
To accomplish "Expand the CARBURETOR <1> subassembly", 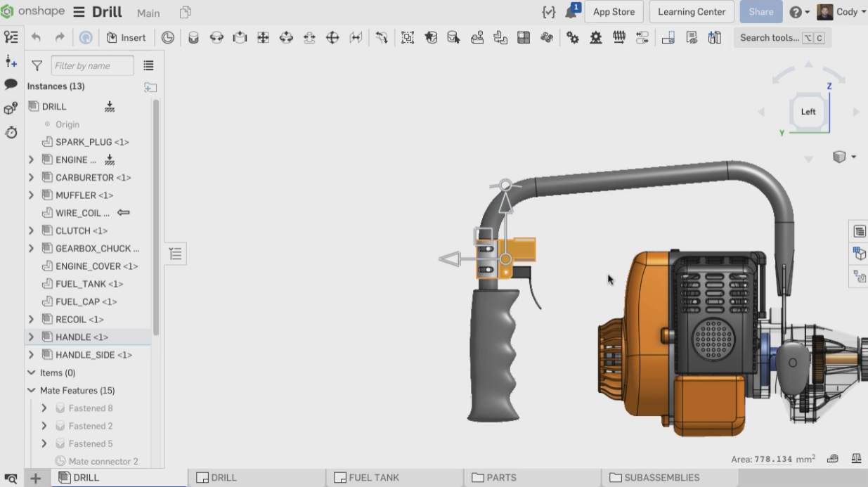I will tap(31, 178).
